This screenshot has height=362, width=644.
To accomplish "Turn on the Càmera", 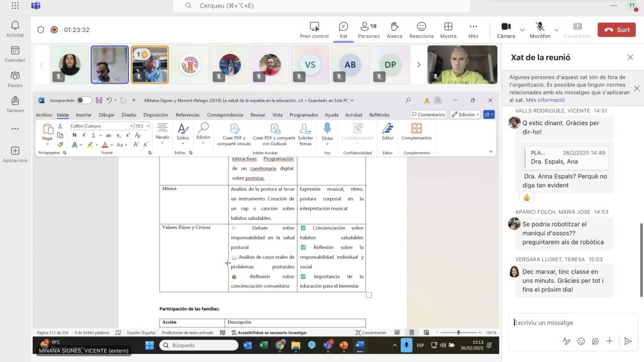I will pos(506,30).
